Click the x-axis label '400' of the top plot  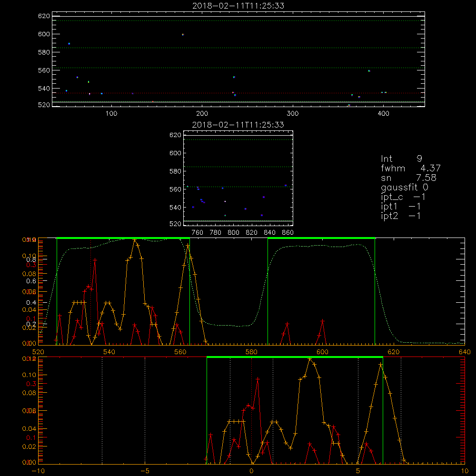click(x=383, y=114)
